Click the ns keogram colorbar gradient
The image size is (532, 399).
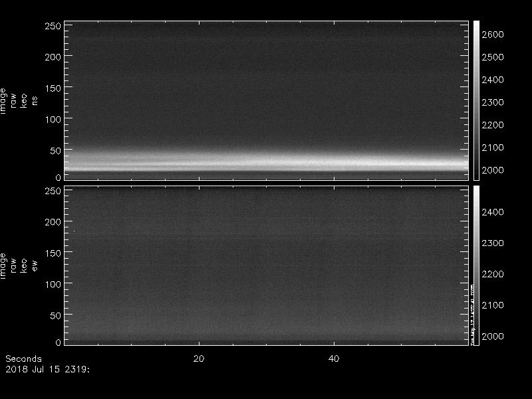[x=476, y=100]
